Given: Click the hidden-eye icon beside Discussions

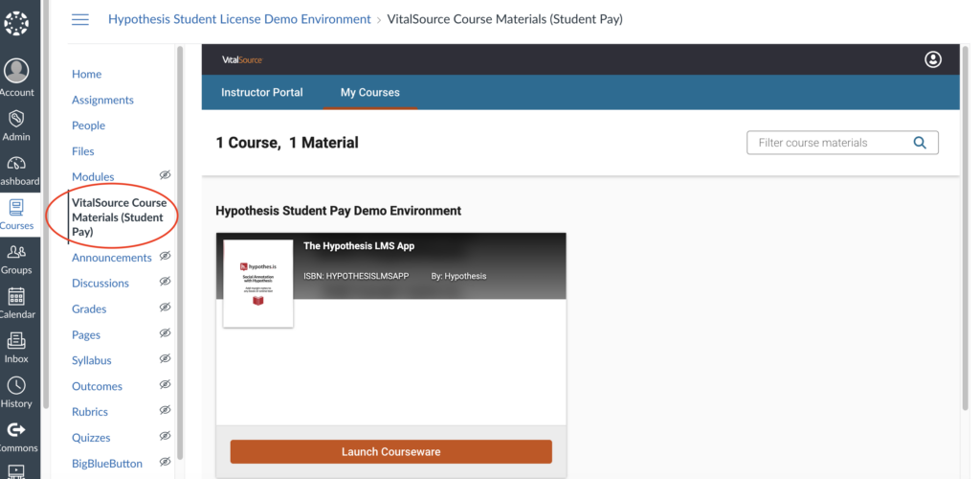Looking at the screenshot, I should click(x=165, y=282).
